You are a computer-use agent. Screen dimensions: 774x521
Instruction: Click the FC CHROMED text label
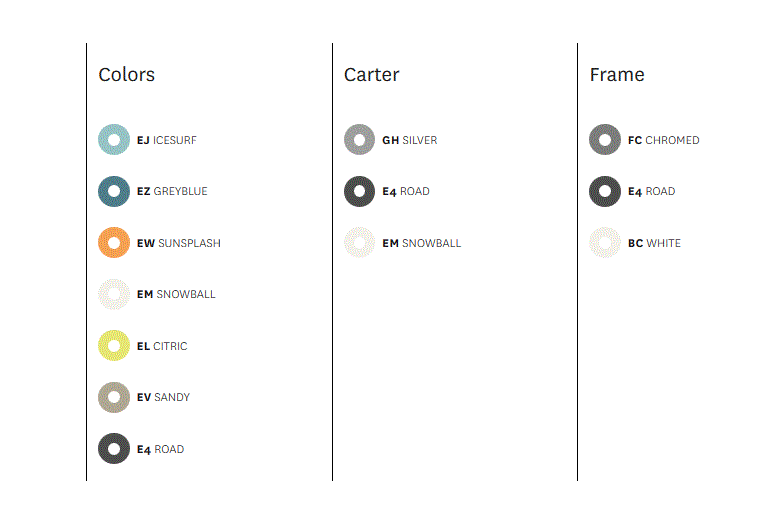tap(663, 140)
